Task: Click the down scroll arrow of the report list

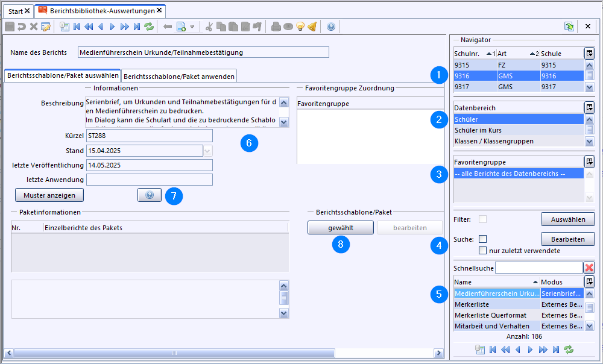Action: point(590,326)
